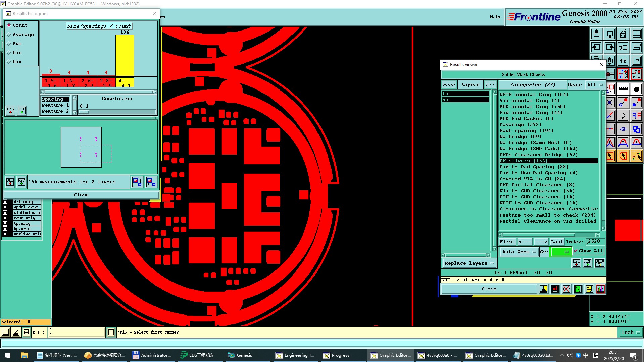
Task: Click the next result arrow button
Action: (541, 242)
